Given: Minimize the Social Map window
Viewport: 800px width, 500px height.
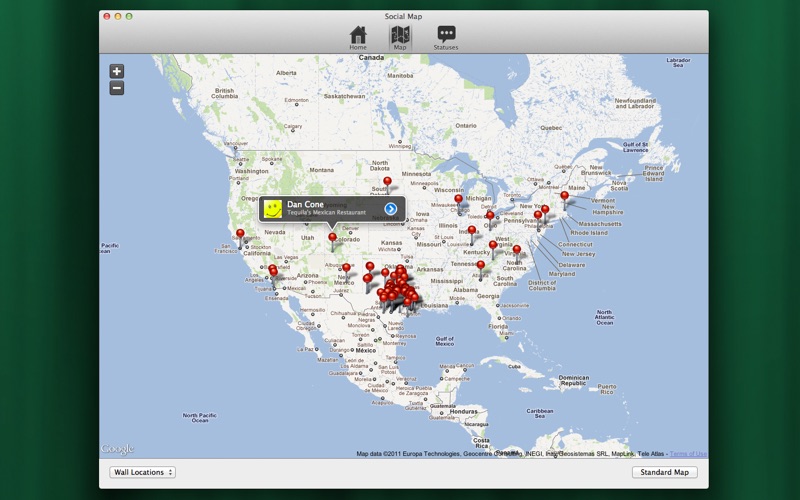Looking at the screenshot, I should [118, 16].
